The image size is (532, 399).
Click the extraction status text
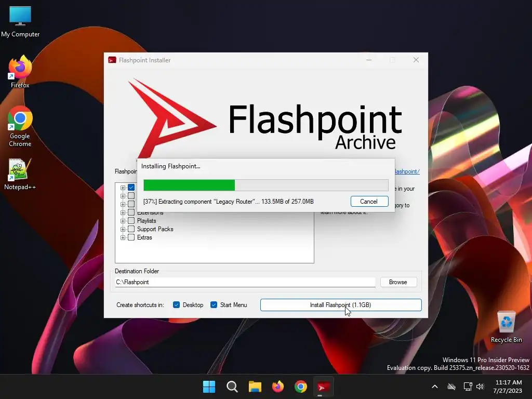(x=229, y=202)
